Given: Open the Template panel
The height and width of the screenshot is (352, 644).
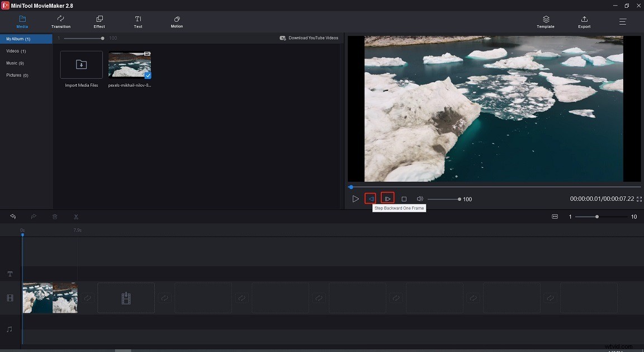Looking at the screenshot, I should pos(545,22).
